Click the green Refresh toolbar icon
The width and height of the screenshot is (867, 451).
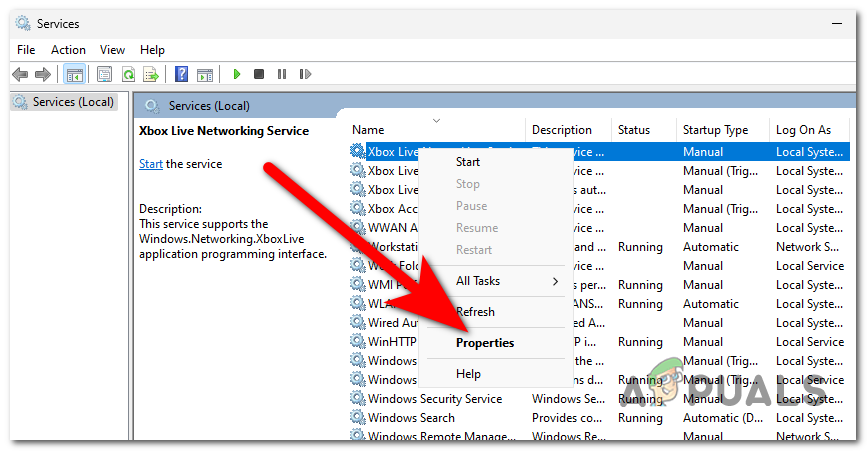128,74
